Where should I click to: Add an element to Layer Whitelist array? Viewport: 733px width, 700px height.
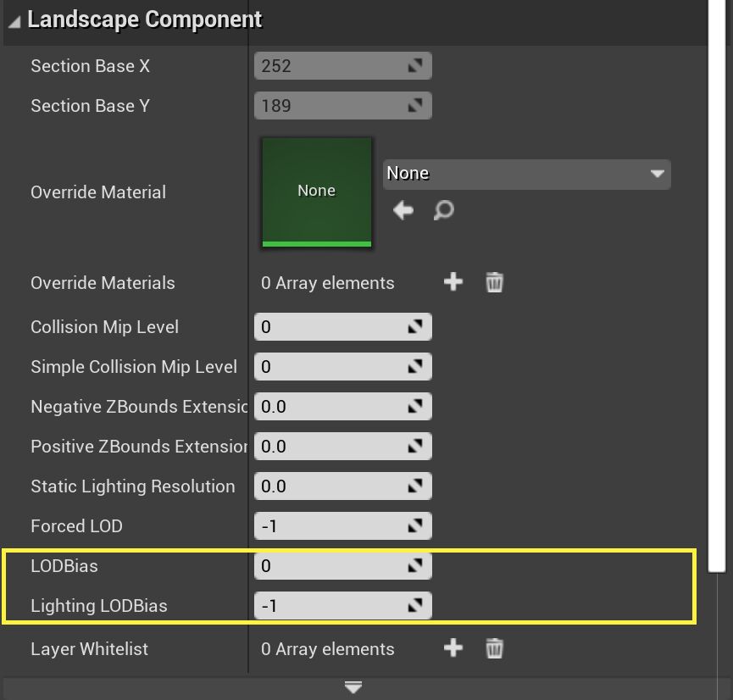point(453,648)
